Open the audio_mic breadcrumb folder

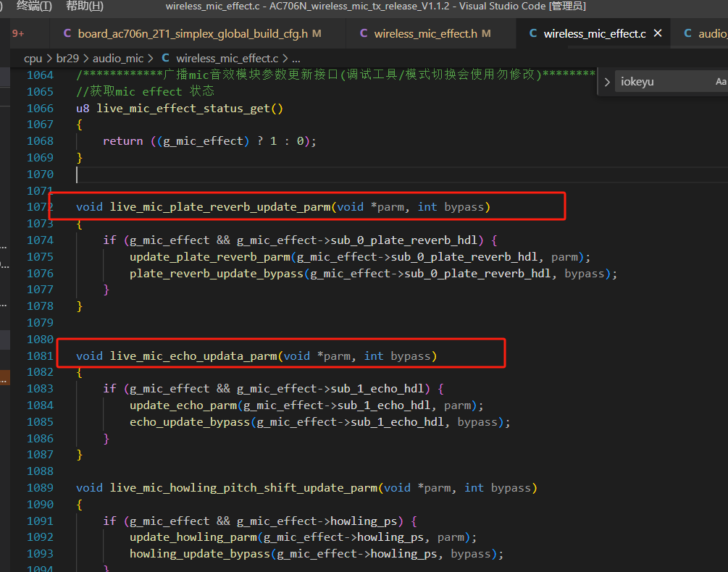118,59
